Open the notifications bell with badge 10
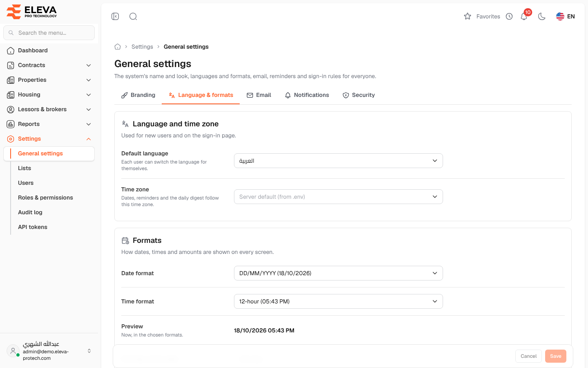The image size is (588, 368). click(524, 16)
